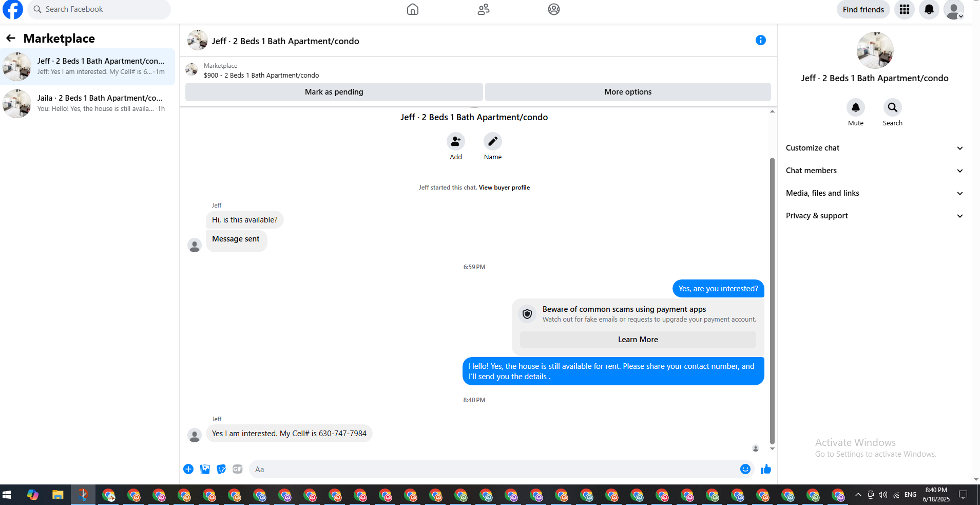Open the $900 Marketplace listing link
Screen dimensions: 980x505
pyautogui.click(x=261, y=76)
